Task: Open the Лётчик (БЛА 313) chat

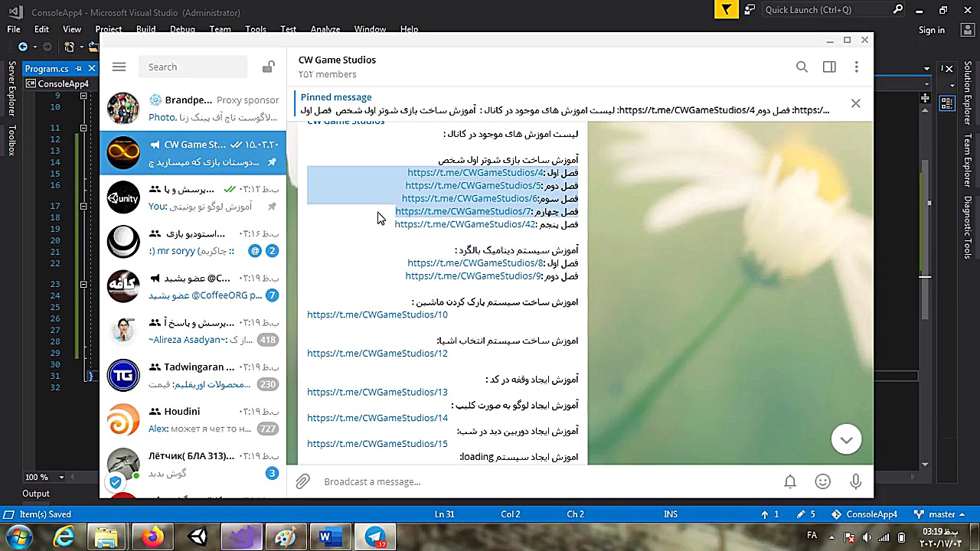Action: point(193,465)
